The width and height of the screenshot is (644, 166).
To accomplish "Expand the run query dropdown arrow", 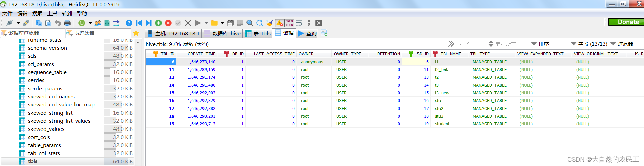I will pyautogui.click(x=206, y=23).
